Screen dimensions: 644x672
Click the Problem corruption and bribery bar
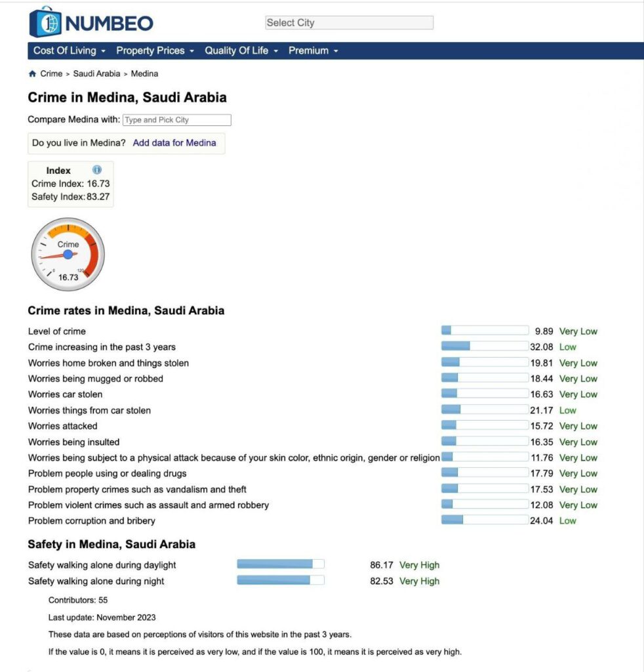point(485,520)
